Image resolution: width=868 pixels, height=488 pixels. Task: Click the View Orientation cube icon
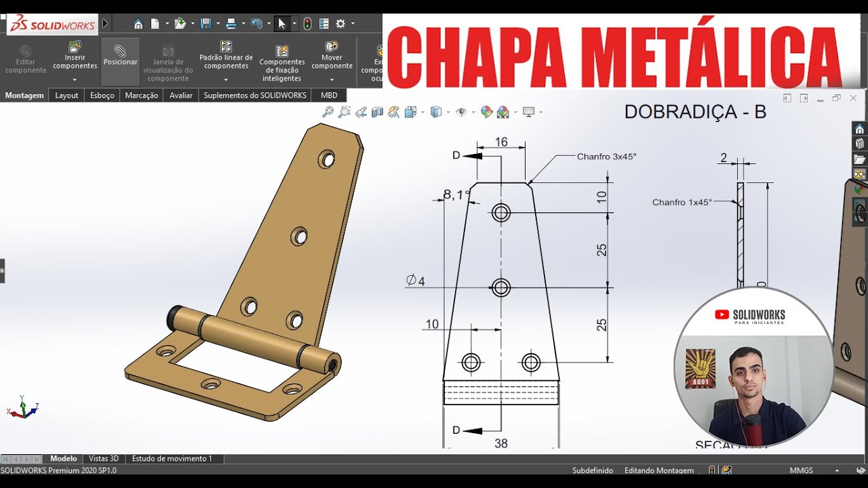410,112
